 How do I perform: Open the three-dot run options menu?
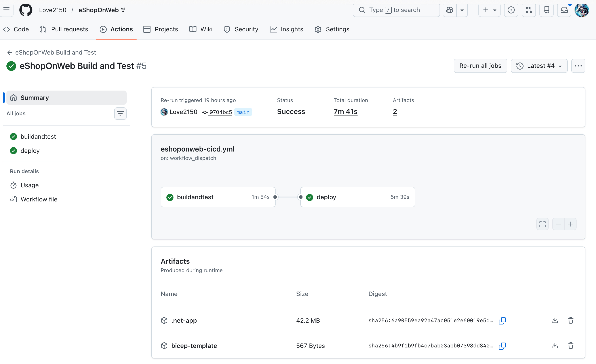point(578,66)
